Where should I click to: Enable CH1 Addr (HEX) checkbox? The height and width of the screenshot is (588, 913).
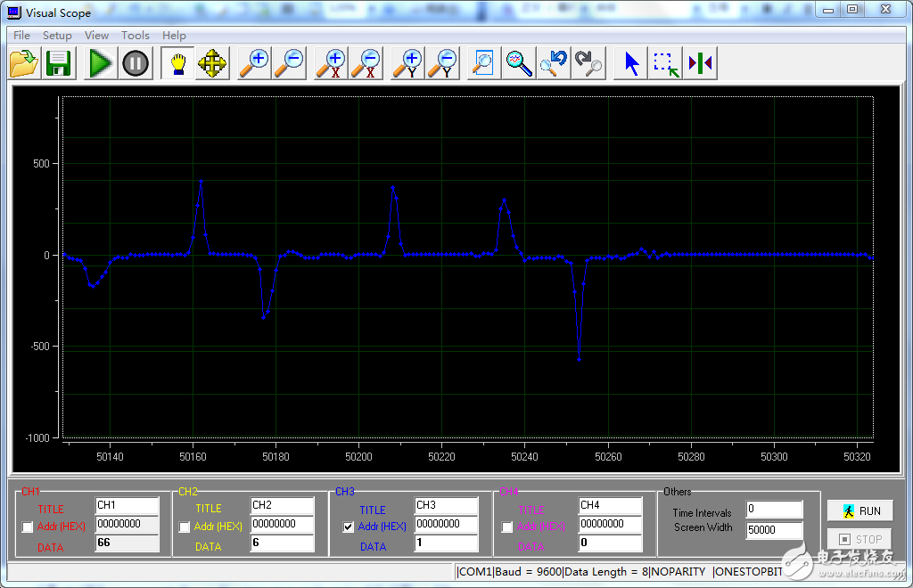coord(28,527)
